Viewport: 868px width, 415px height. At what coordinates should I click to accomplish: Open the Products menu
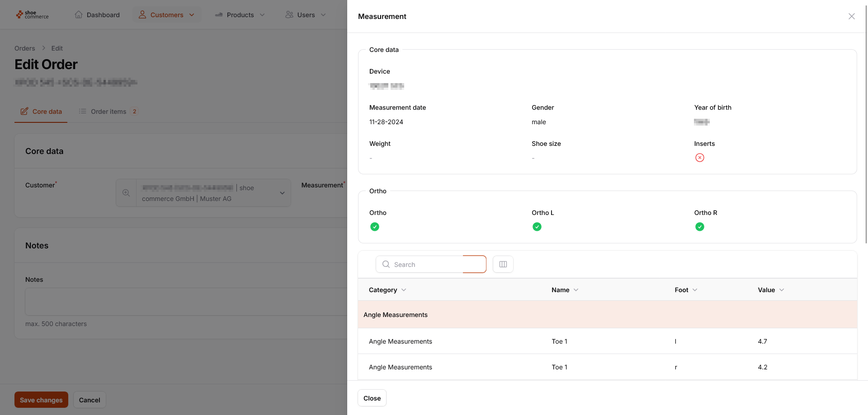240,15
